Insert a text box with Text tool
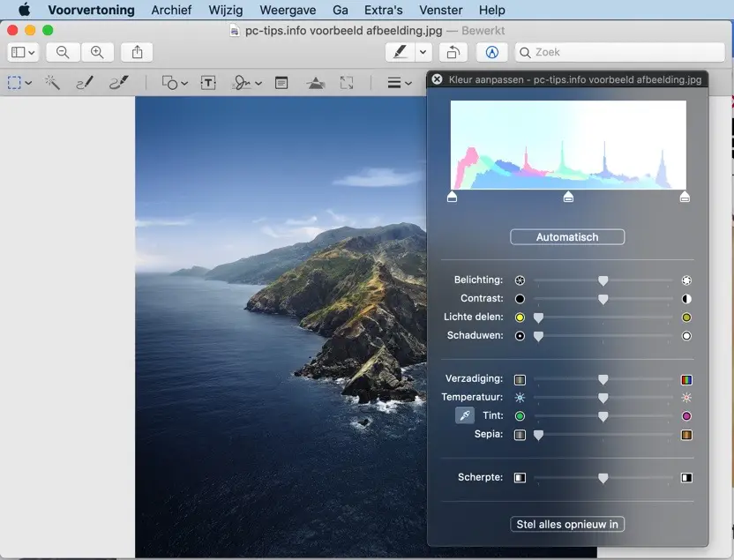The width and height of the screenshot is (734, 560). (208, 83)
